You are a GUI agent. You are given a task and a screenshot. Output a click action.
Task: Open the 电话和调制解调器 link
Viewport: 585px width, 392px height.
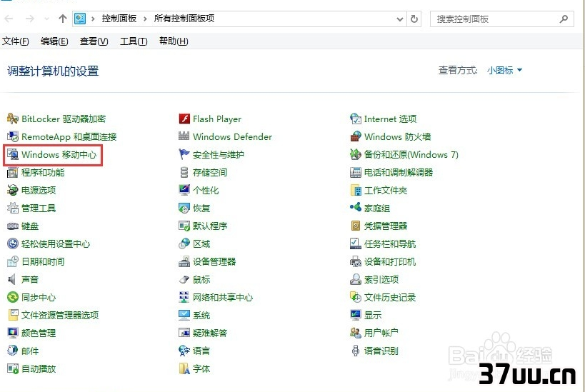pos(399,172)
